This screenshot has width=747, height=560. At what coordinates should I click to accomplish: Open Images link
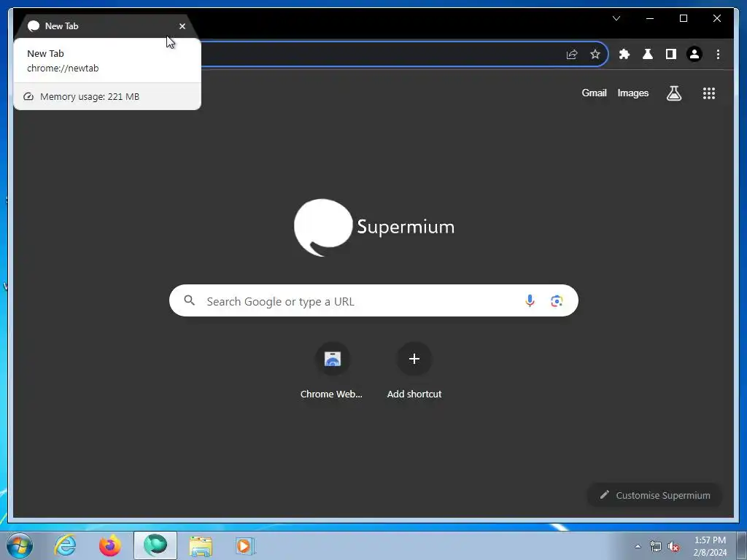click(x=632, y=93)
